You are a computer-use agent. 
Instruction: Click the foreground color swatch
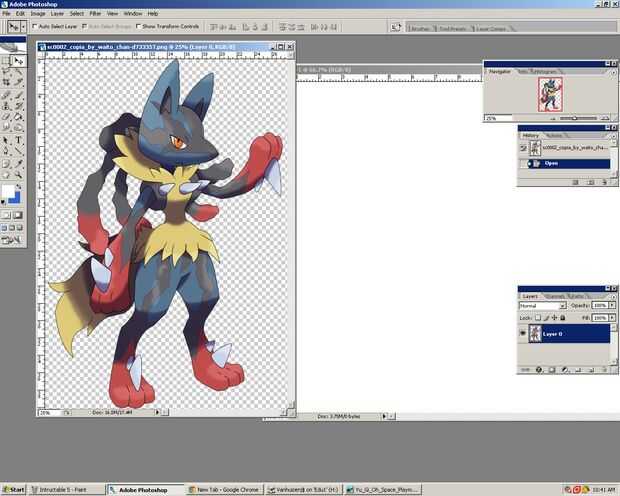(x=8, y=191)
